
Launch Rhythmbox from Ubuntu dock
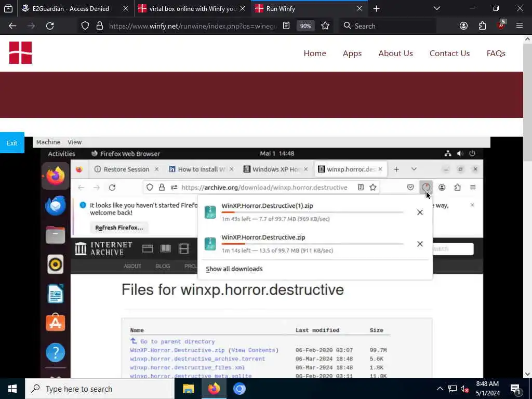click(55, 264)
